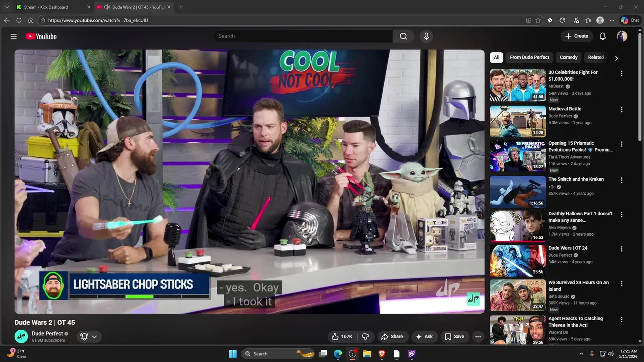Viewport: 644px width, 362px height.
Task: Open the Dude Perfect channel name link
Action: (48, 334)
